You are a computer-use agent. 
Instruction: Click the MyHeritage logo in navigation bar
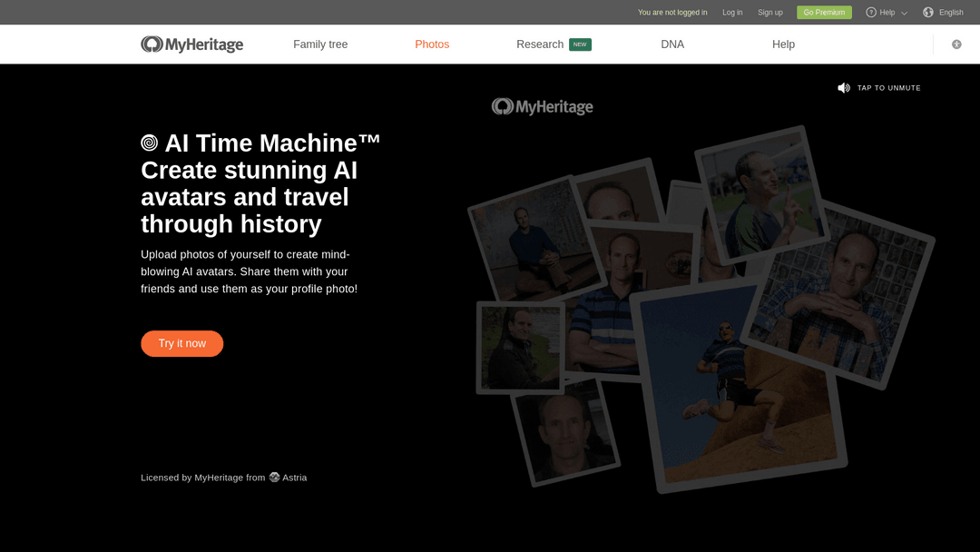(x=191, y=44)
